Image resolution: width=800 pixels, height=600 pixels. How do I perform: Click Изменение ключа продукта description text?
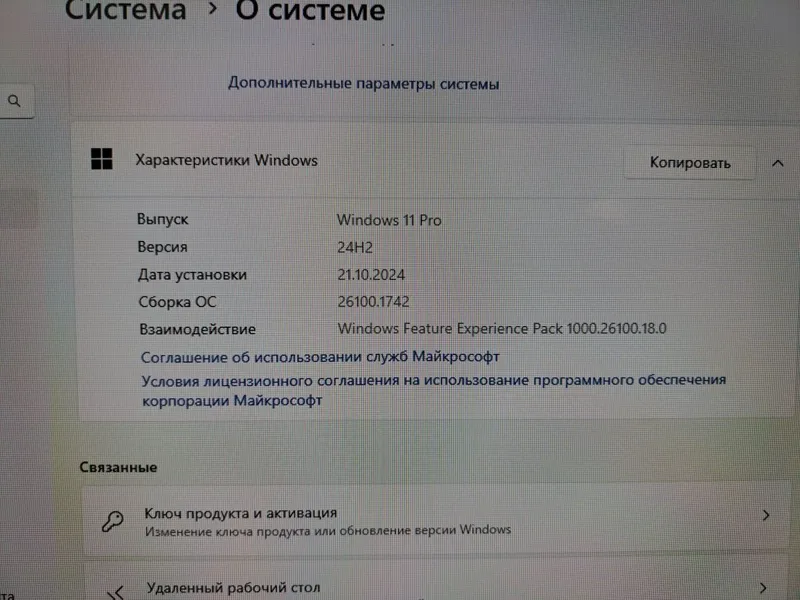pos(328,531)
